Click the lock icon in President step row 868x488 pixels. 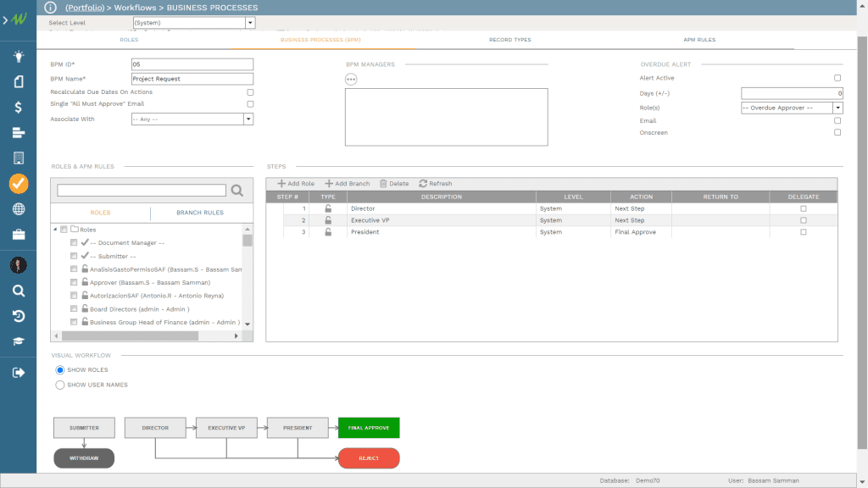(328, 232)
